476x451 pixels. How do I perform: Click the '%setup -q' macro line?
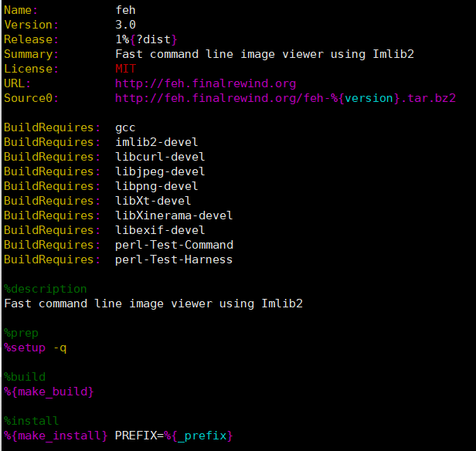tap(36, 348)
